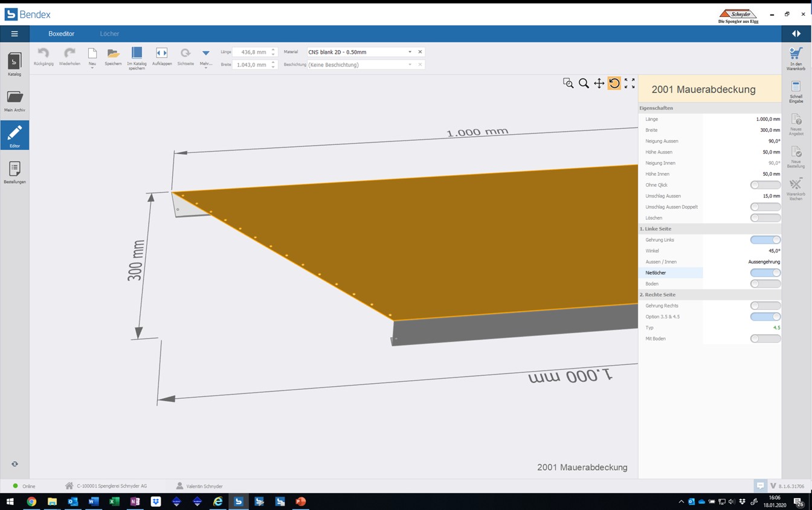The height and width of the screenshot is (510, 812).
Task: Open the Beschichtung dropdown
Action: pyautogui.click(x=410, y=65)
